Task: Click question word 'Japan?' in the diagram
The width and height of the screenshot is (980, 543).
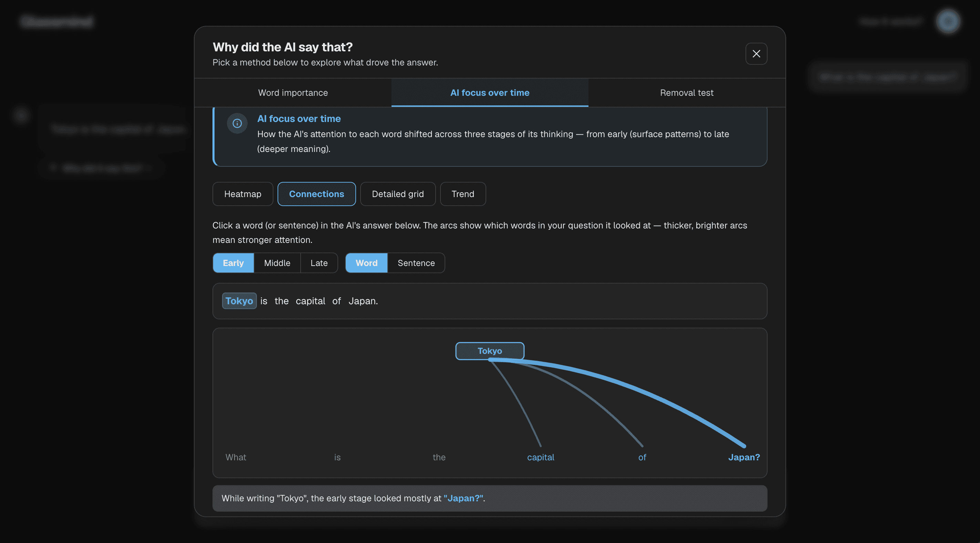Action: (744, 457)
